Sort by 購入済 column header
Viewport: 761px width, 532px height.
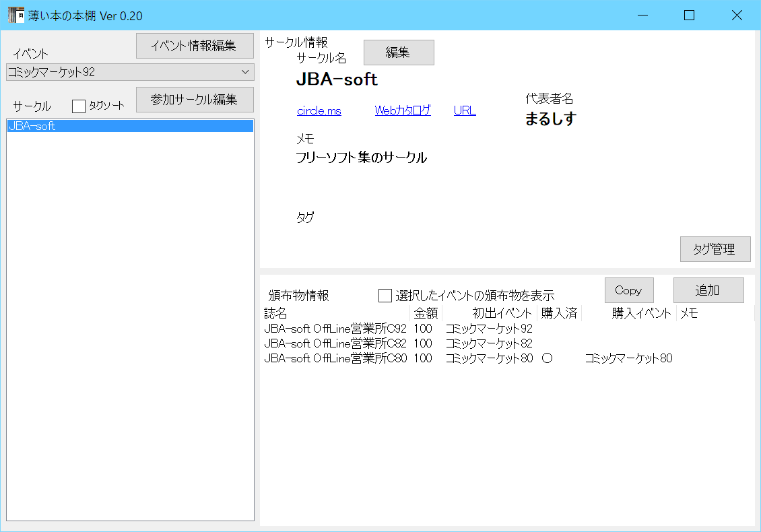559,314
